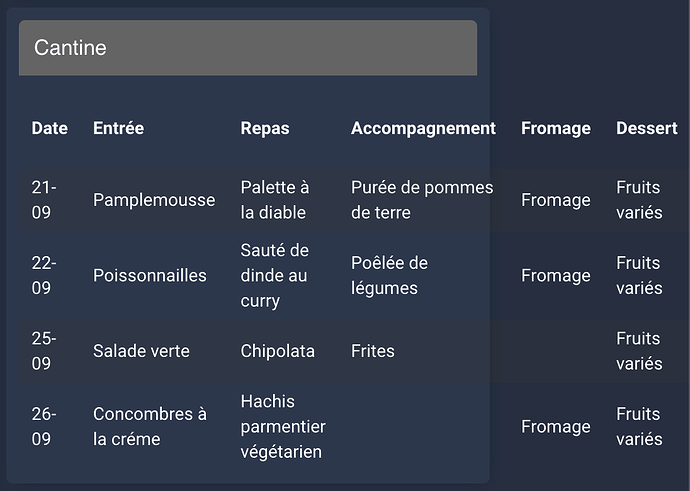The height and width of the screenshot is (491, 690).
Task: Click the Pamplemousse starter cell
Action: click(154, 200)
